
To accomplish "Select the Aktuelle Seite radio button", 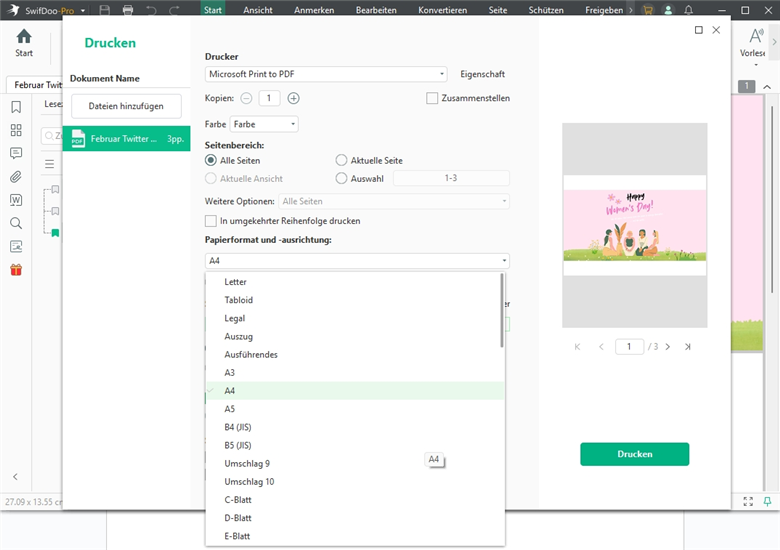I will point(341,160).
